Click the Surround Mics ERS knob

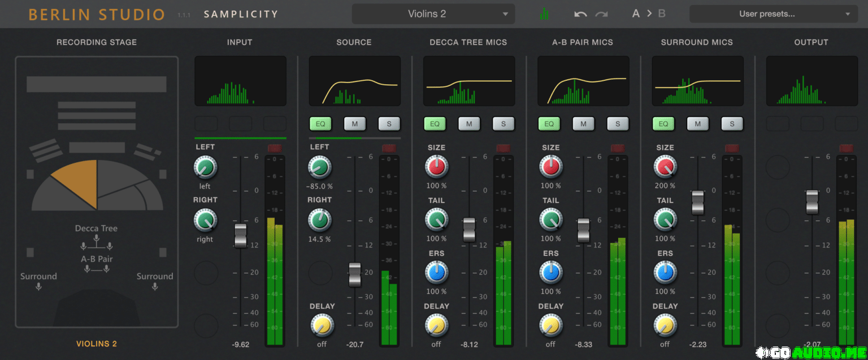[x=665, y=273]
